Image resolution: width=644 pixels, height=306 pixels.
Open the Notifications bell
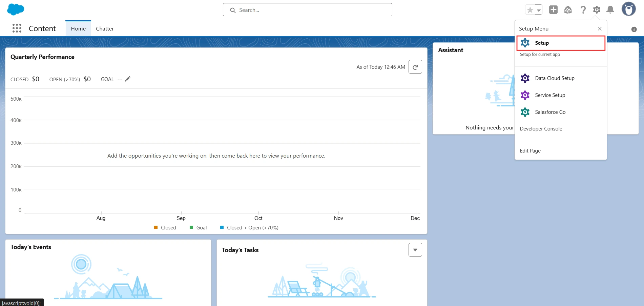coord(610,10)
